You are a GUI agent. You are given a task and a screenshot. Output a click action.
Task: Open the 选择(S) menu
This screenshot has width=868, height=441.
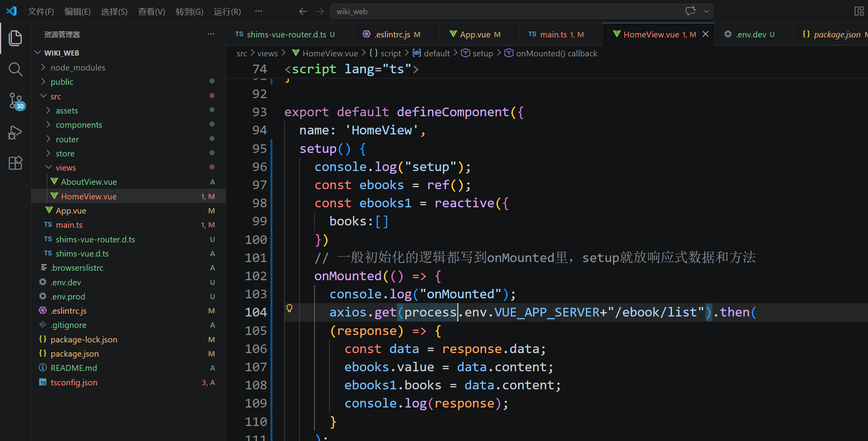pos(114,11)
